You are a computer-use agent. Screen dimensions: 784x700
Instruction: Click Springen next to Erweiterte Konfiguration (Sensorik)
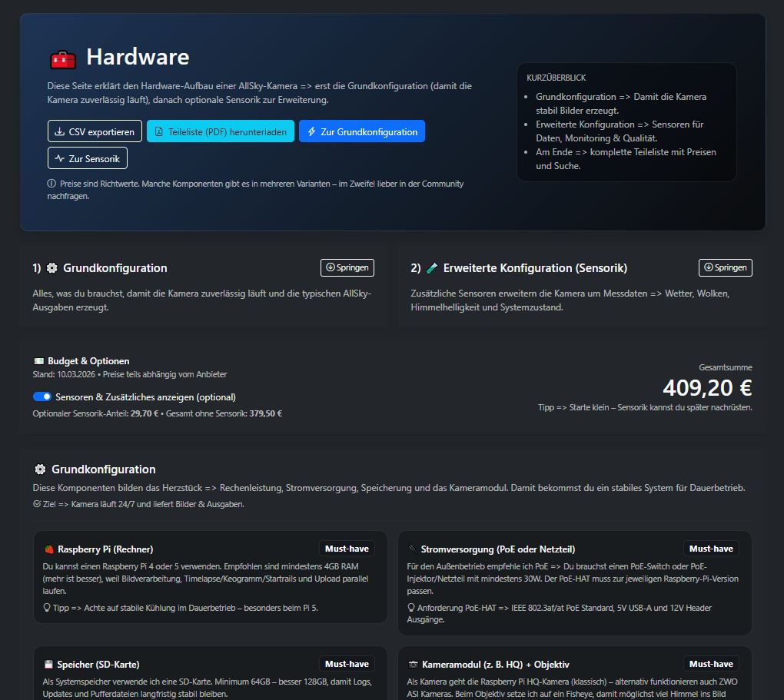pos(725,267)
